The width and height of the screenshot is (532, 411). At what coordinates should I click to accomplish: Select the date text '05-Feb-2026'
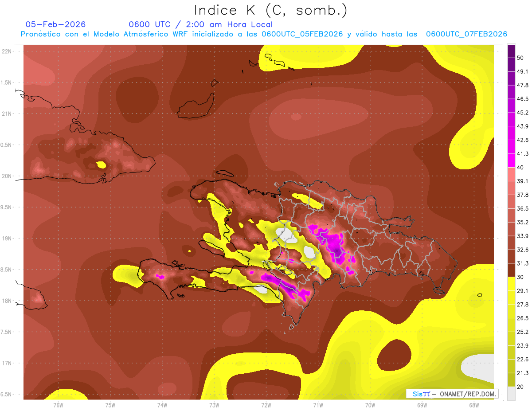point(55,24)
